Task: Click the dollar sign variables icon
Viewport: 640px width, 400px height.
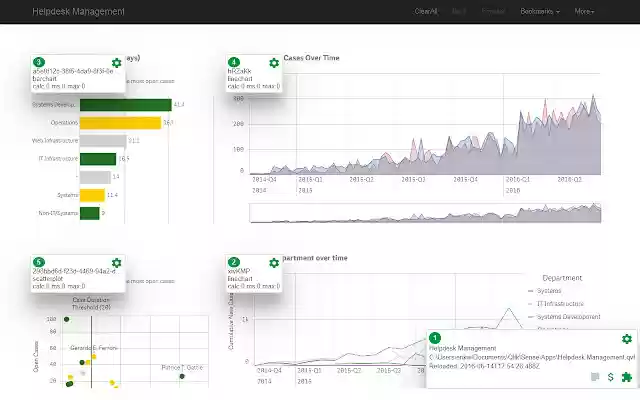Action: click(610, 377)
